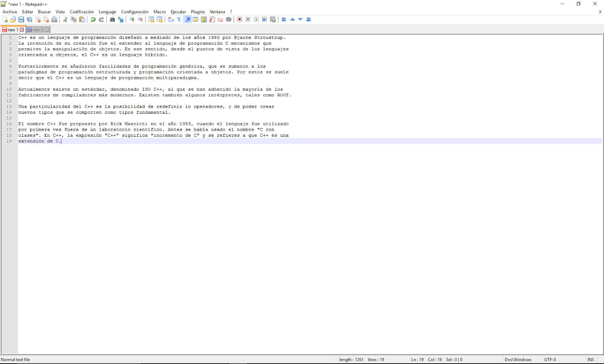Click the Dos\Windows line-ending status field
The width and height of the screenshot is (604, 364).
tap(518, 359)
